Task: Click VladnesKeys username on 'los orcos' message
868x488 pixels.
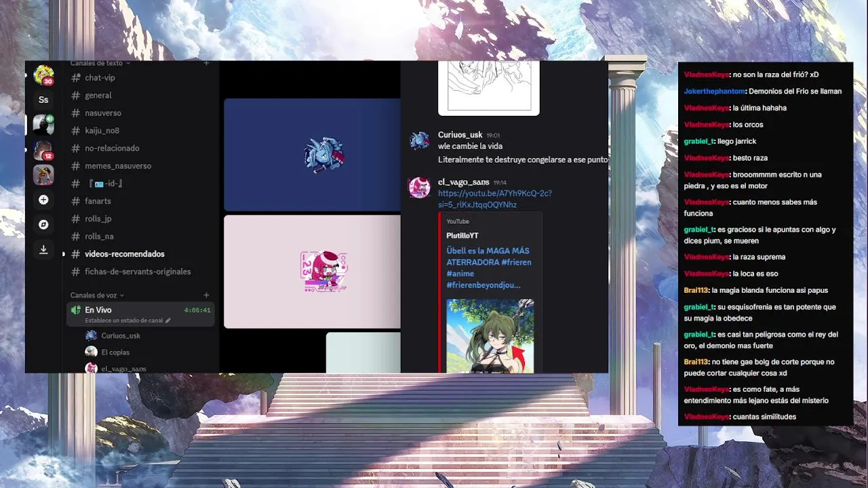Action: tap(707, 125)
